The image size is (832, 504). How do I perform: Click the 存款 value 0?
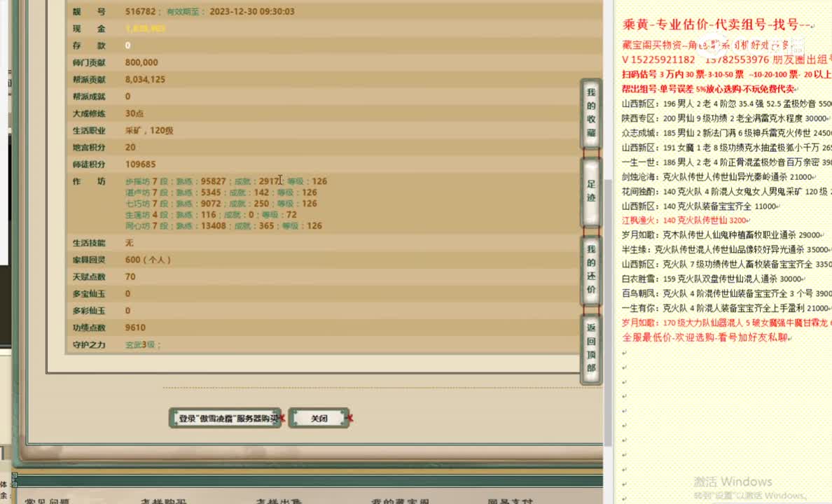[x=128, y=45]
